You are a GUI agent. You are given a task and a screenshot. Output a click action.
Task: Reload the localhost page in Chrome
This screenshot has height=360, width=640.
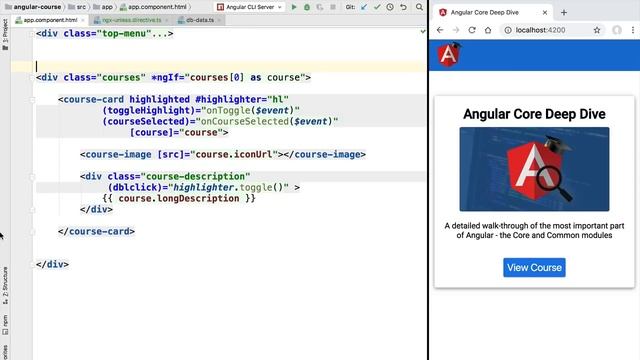[472, 30]
